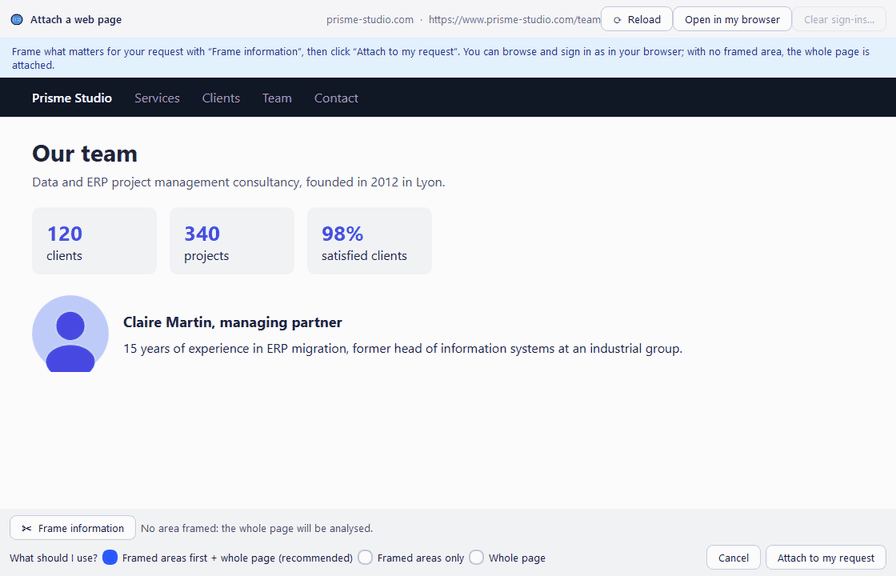
Task: Reload the attached web page
Action: (x=637, y=19)
